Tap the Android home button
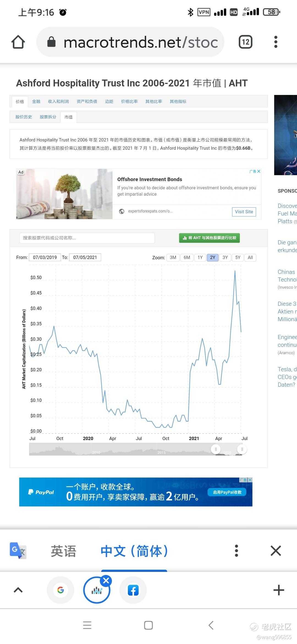Image resolution: width=297 pixels, height=644 pixels. [x=148, y=625]
